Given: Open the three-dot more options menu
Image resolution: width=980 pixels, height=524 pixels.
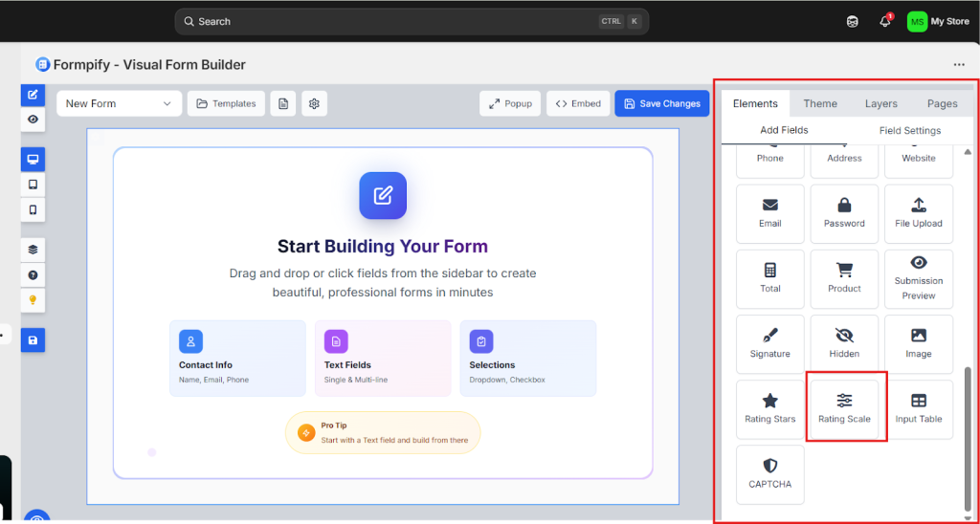Looking at the screenshot, I should coord(959,65).
